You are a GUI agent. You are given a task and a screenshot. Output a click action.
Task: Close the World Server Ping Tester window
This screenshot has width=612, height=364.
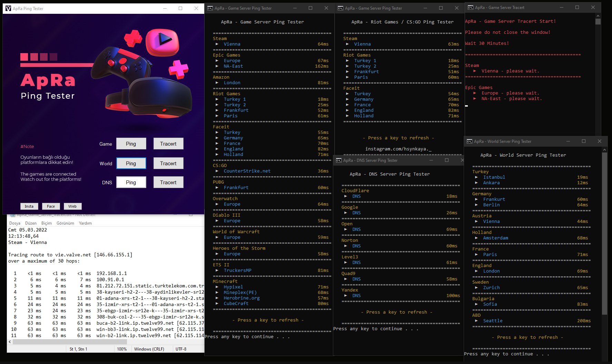600,141
